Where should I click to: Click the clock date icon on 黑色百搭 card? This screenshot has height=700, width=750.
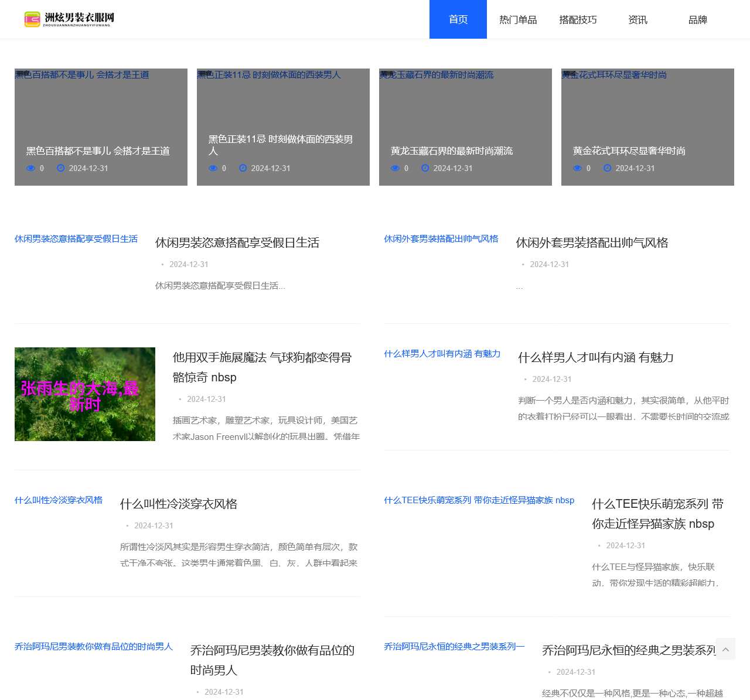pos(60,168)
